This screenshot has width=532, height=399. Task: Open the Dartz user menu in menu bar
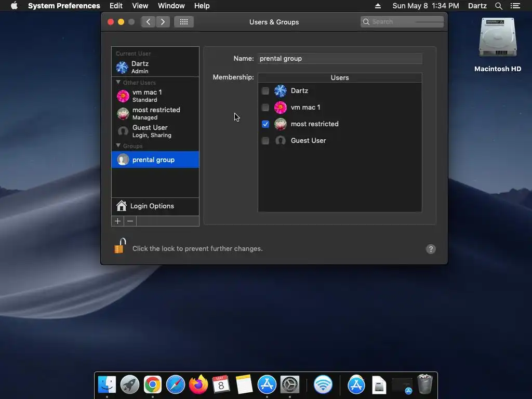(x=477, y=6)
